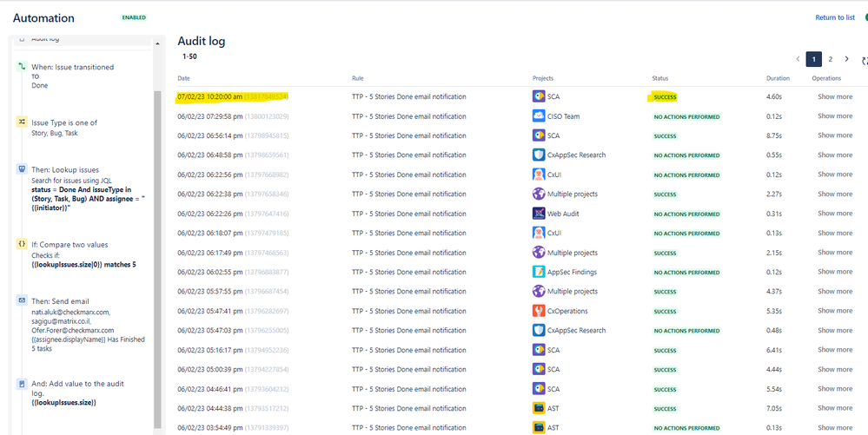
Task: Click rule name in Web Audit row
Action: click(408, 213)
